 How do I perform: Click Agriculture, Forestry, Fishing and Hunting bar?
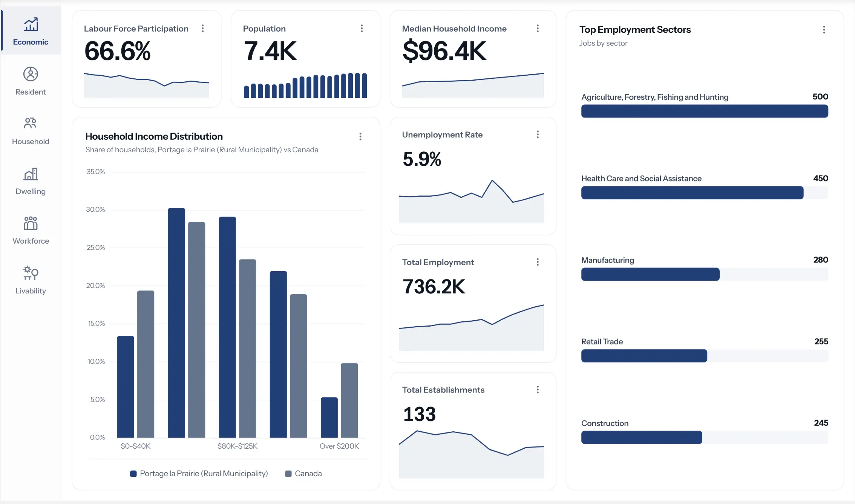(x=705, y=111)
